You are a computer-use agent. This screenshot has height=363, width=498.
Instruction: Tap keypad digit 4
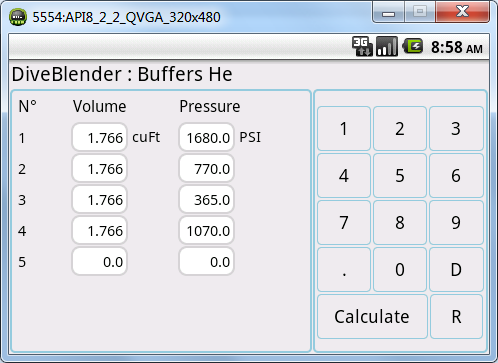(x=344, y=176)
